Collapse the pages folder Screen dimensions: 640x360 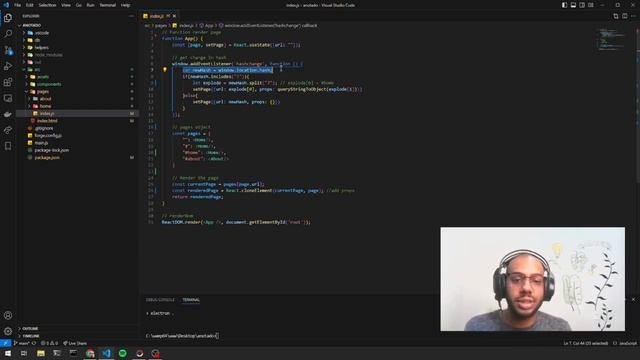42,92
